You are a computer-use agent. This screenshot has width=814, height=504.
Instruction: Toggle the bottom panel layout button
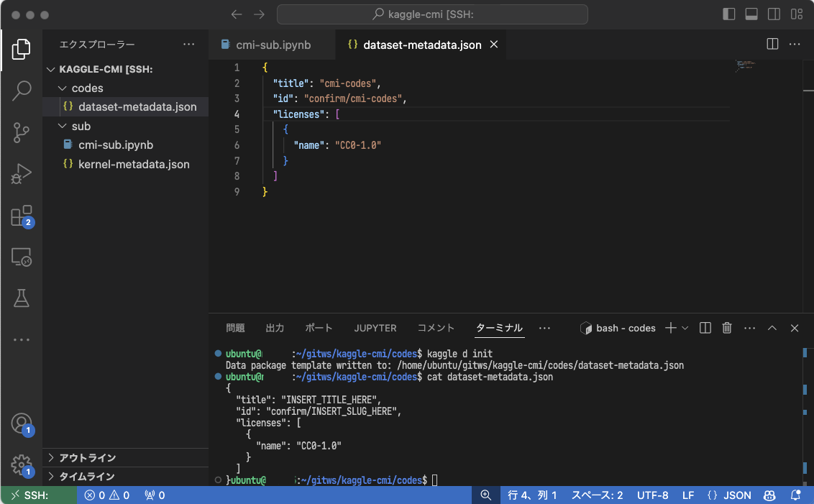coord(751,14)
